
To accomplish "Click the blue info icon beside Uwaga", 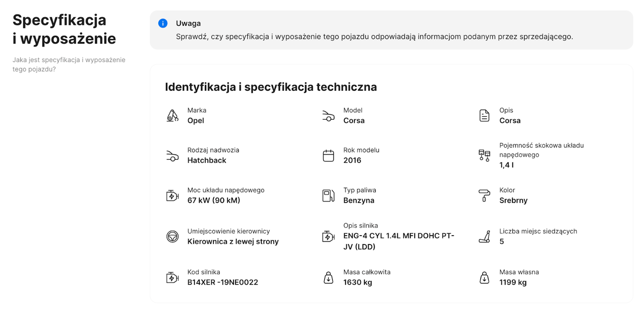I will (x=163, y=23).
